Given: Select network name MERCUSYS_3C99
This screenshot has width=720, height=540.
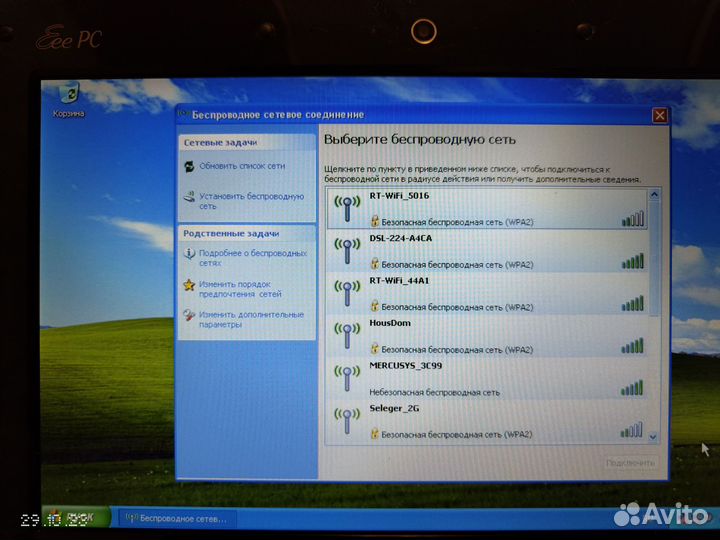Looking at the screenshot, I should (x=405, y=366).
